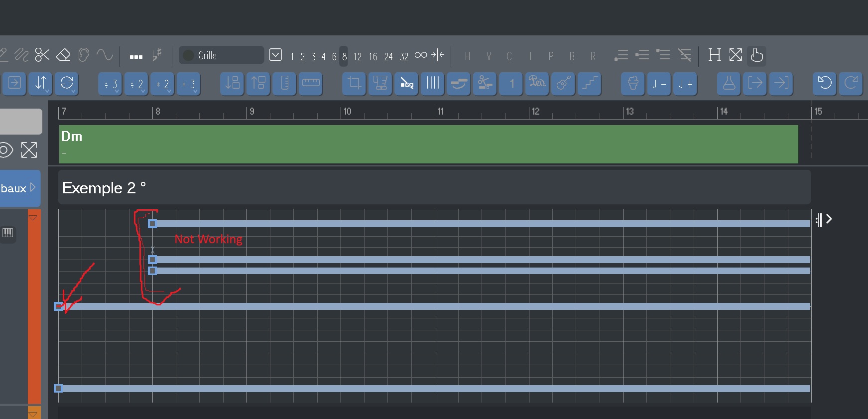Select the P symbol type letter
Viewport: 868px width, 419px height.
coord(551,56)
